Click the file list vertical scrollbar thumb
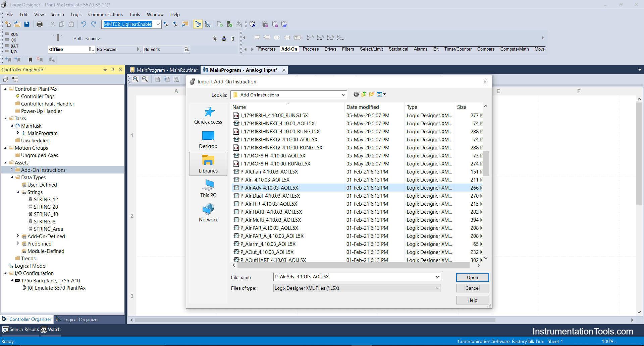644x346 pixels. (x=486, y=163)
